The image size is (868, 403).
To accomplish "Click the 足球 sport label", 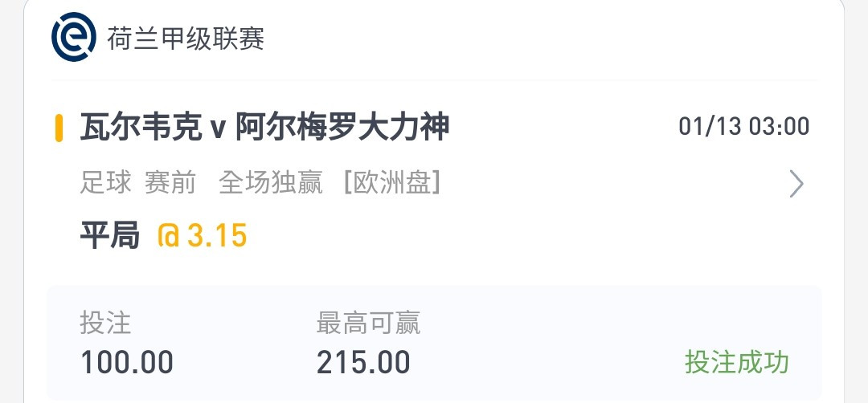I will 106,182.
